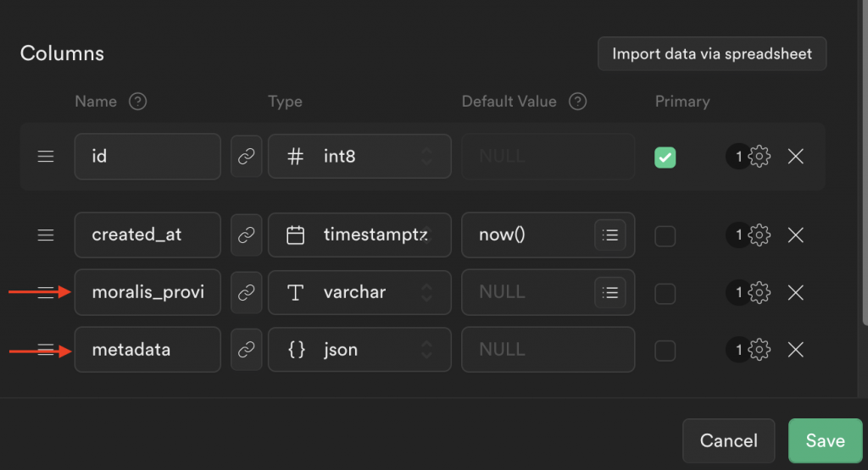Click Import data via spreadsheet button

[712, 53]
